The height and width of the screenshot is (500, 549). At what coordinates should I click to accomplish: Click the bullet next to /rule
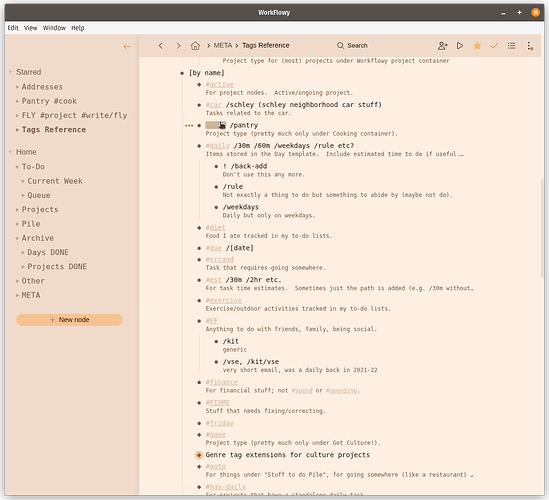pyautogui.click(x=216, y=187)
